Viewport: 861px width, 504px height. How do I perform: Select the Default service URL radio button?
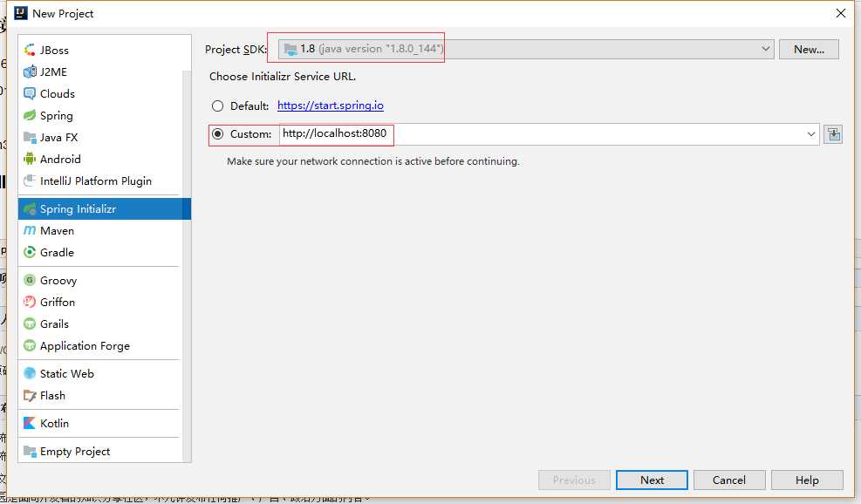pos(217,106)
